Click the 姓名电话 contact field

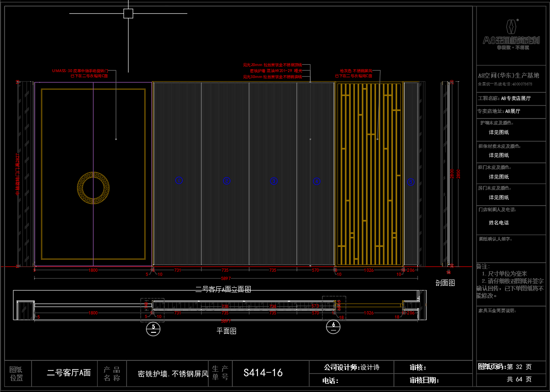[499, 223]
